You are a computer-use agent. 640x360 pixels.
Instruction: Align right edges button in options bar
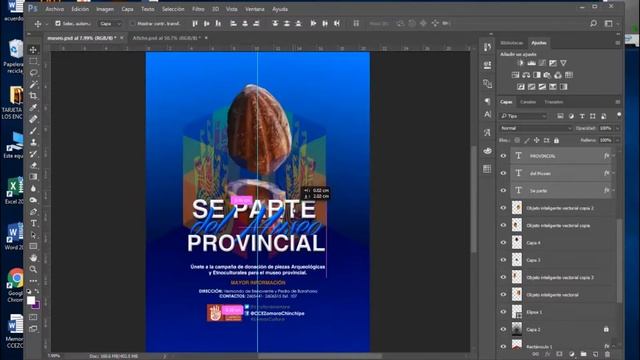tap(256, 24)
